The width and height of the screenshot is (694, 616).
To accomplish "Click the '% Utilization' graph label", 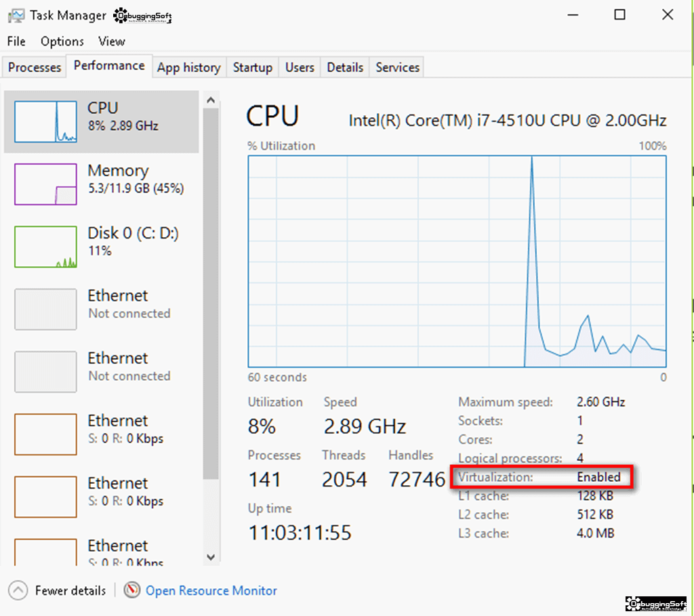I will point(281,146).
